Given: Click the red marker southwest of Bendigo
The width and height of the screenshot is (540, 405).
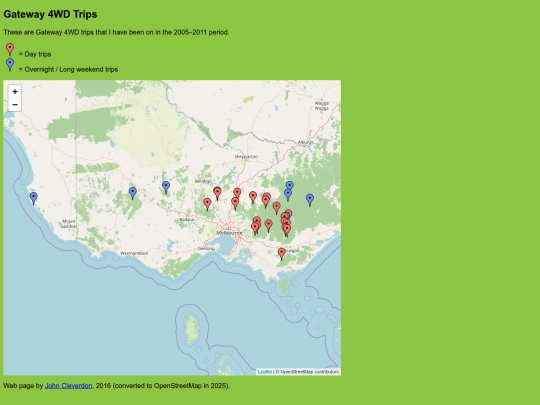Looking at the screenshot, I should pyautogui.click(x=207, y=204).
